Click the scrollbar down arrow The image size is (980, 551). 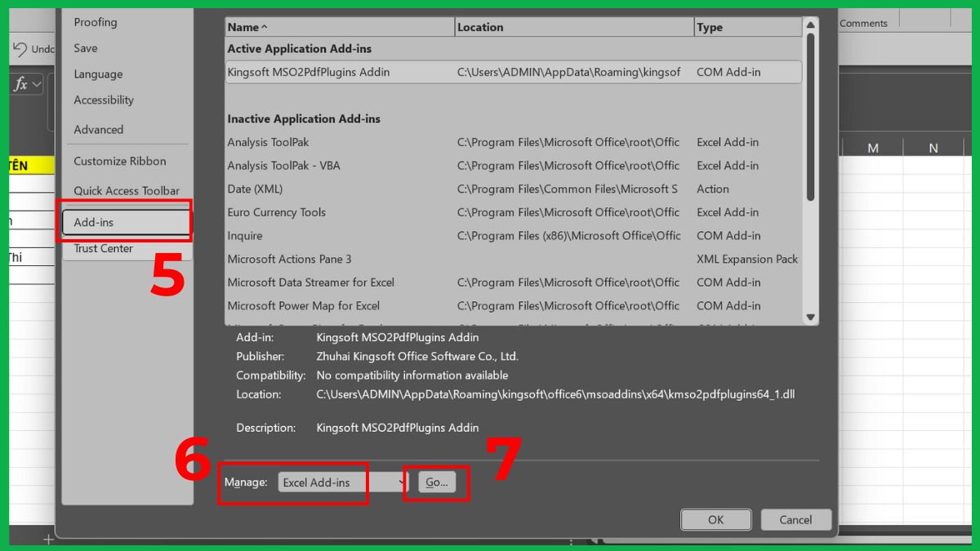(x=810, y=318)
